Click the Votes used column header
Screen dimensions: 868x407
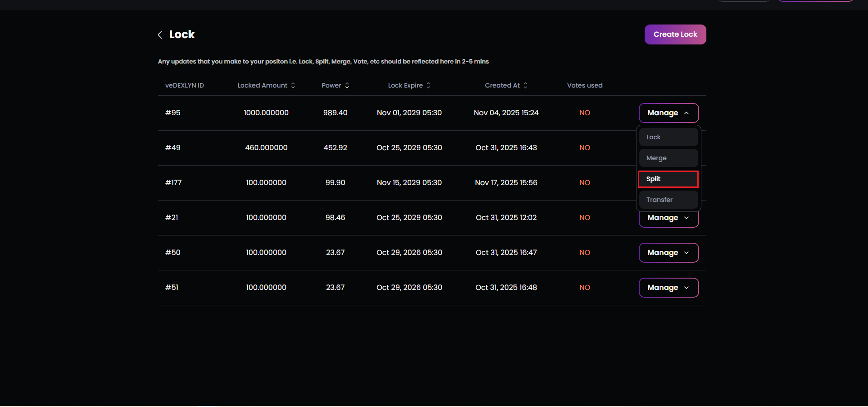[x=585, y=85]
